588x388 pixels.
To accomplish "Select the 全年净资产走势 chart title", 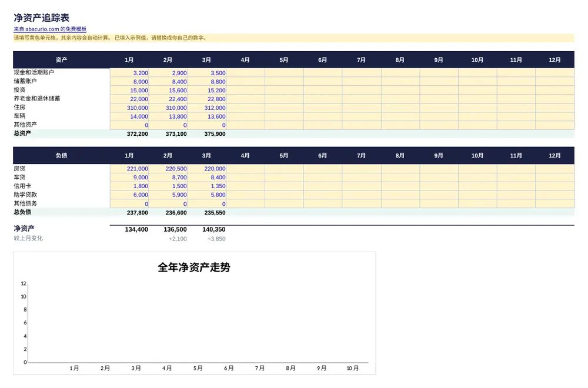I will tap(194, 267).
